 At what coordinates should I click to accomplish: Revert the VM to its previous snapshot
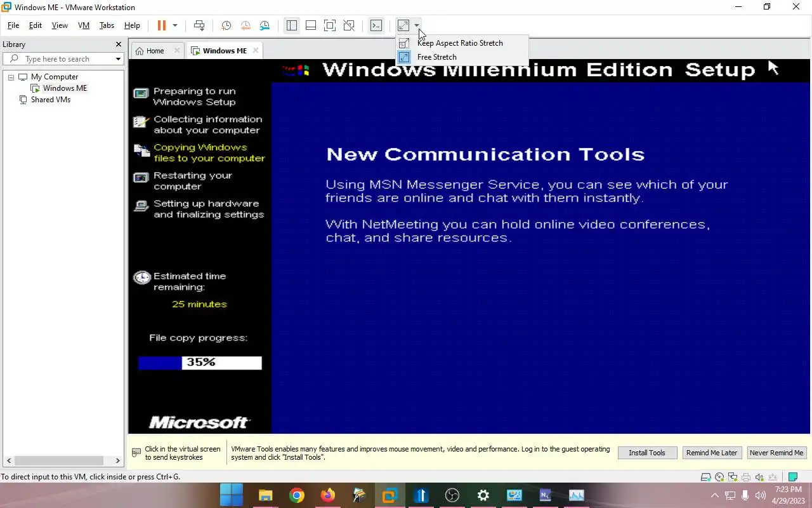(246, 25)
